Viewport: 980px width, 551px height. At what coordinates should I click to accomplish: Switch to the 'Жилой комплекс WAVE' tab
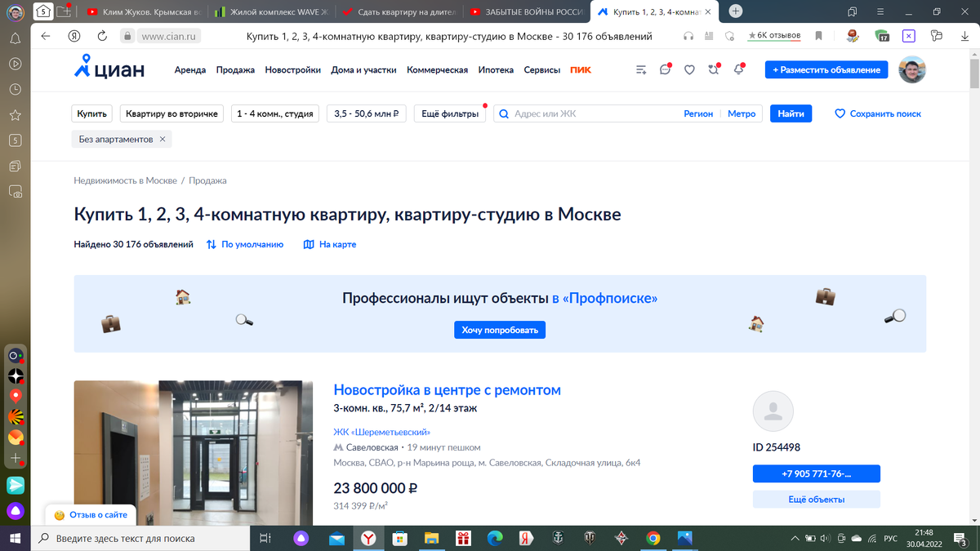tap(272, 11)
